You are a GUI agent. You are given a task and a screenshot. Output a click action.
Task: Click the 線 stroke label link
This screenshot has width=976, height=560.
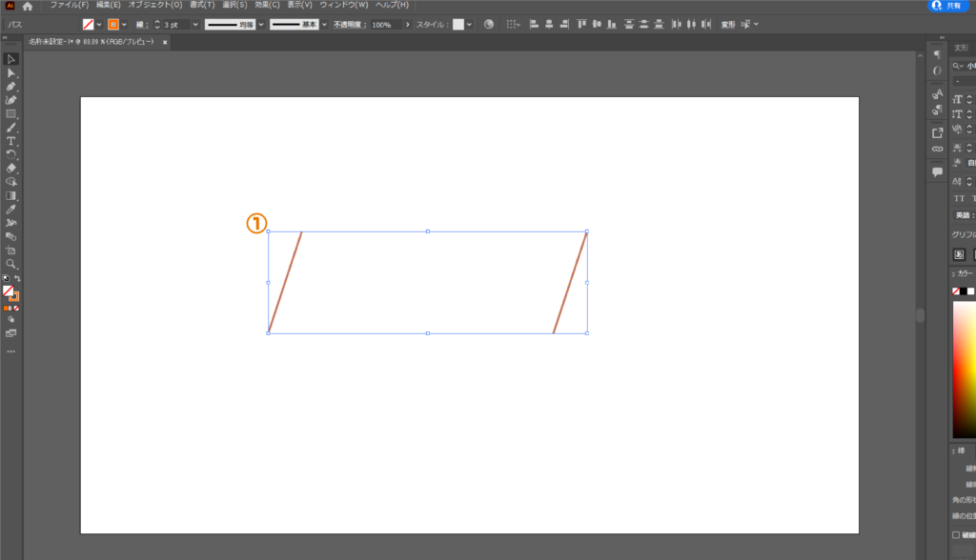141,24
